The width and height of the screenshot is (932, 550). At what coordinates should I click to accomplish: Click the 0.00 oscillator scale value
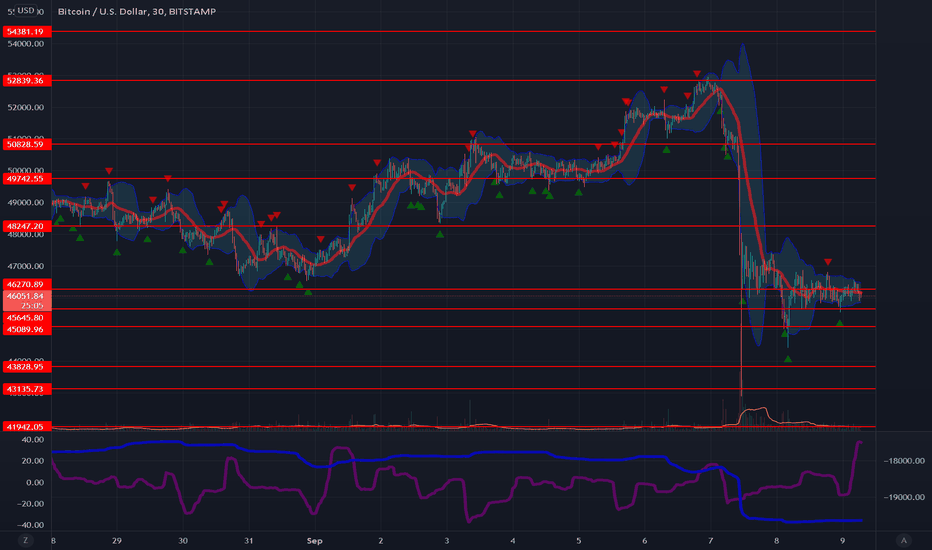pos(34,482)
